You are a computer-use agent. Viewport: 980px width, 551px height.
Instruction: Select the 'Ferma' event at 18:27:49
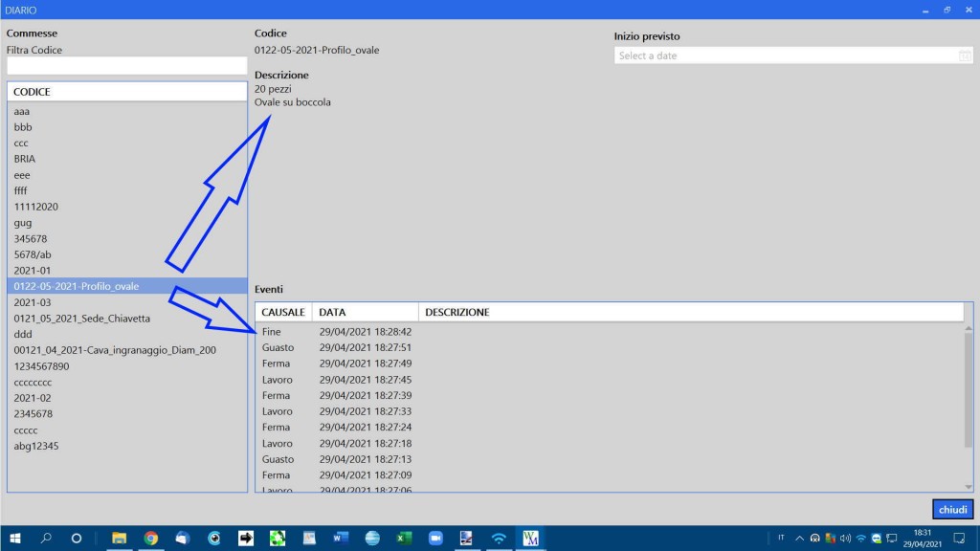tap(610, 364)
